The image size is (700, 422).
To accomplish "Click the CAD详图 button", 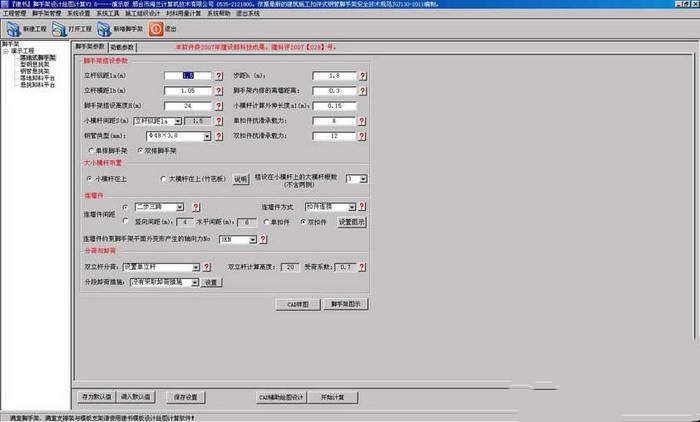I will pyautogui.click(x=298, y=305).
